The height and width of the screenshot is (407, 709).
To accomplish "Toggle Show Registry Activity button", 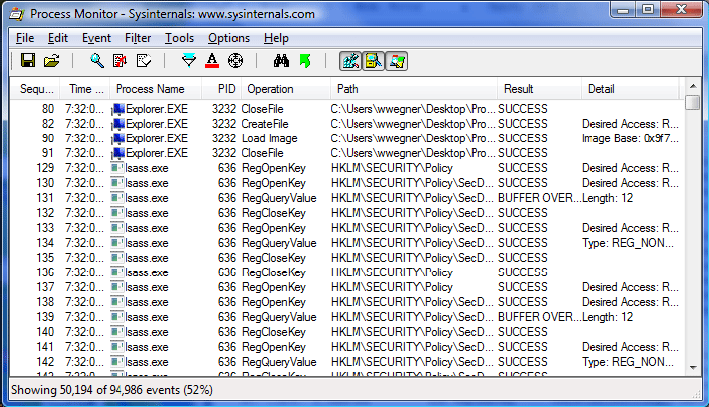I will 350,61.
